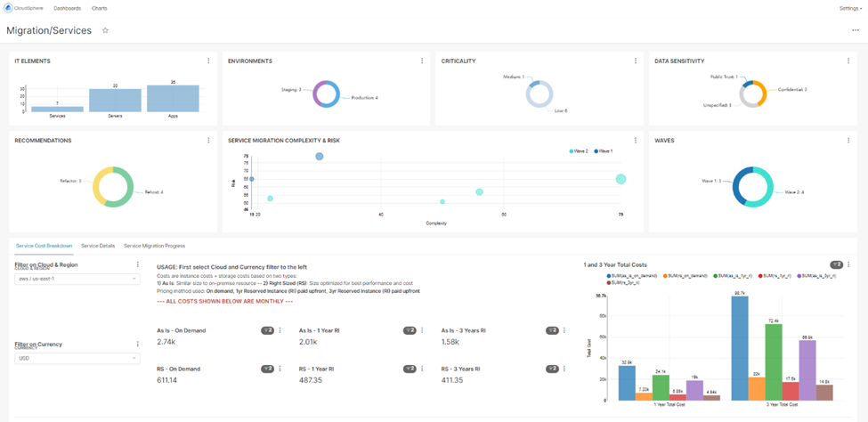868x422 pixels.
Task: Open IT Elements chart options menu
Action: [208, 61]
